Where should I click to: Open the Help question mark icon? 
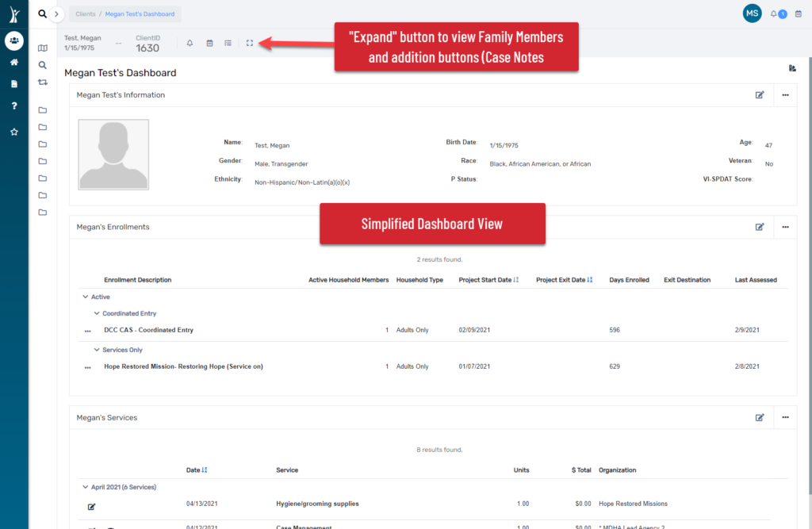14,105
